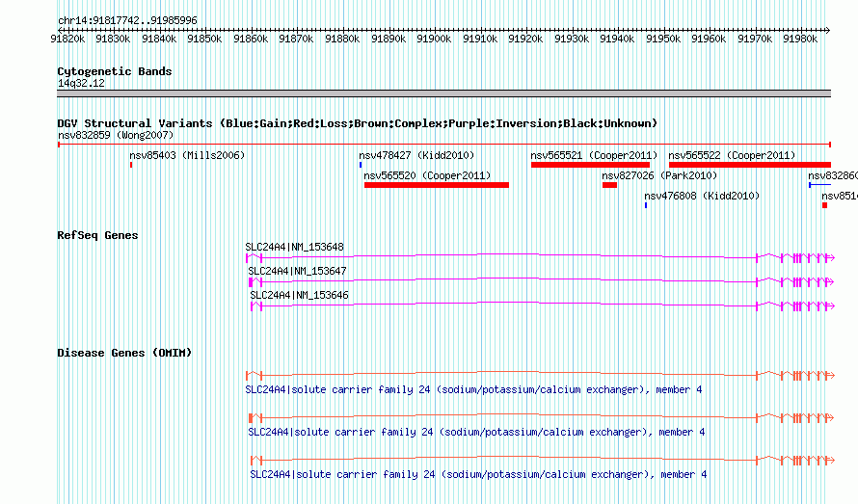
Task: Open SLC24A4|NM_153648 transcript label
Action: click(294, 247)
